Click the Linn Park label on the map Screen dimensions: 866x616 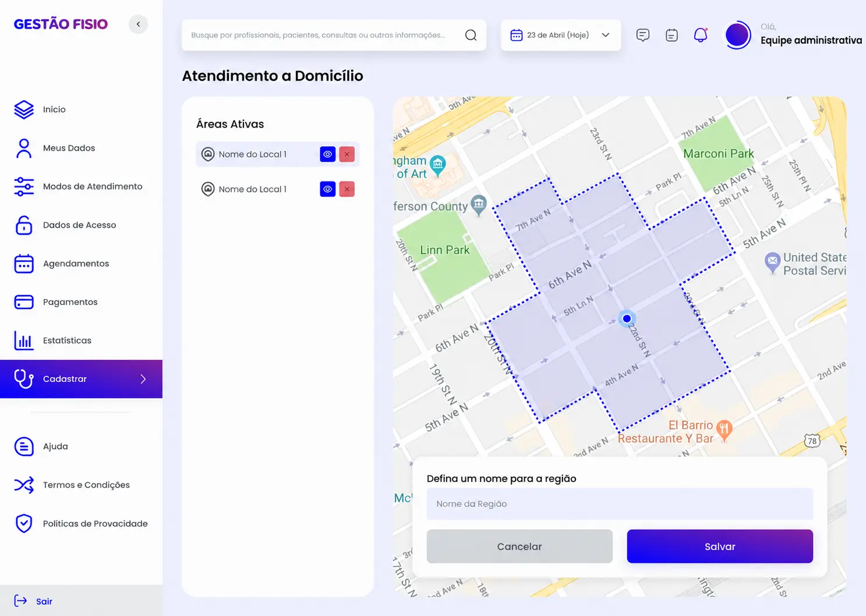point(445,250)
